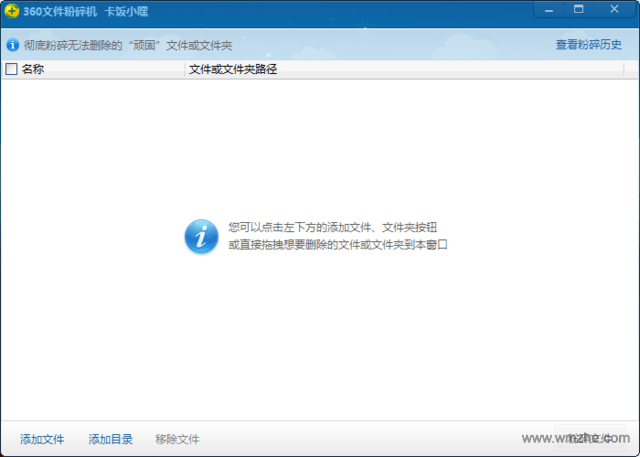640x457 pixels.
Task: Click the file shred button at bottom right
Action: tap(590, 438)
